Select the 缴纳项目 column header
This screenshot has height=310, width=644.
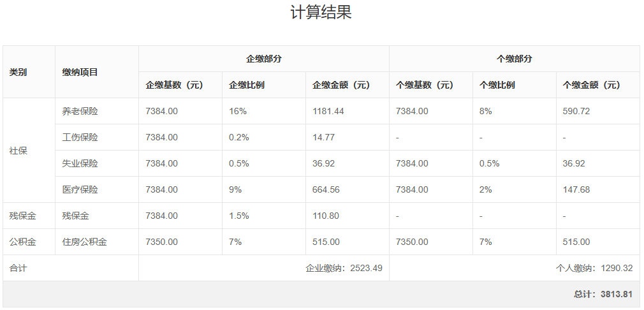click(x=80, y=72)
